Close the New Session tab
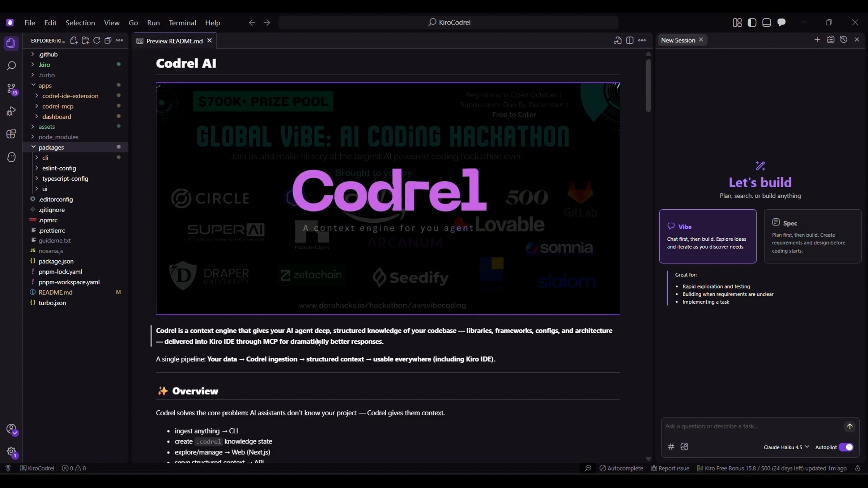This screenshot has height=488, width=868. 701,40
